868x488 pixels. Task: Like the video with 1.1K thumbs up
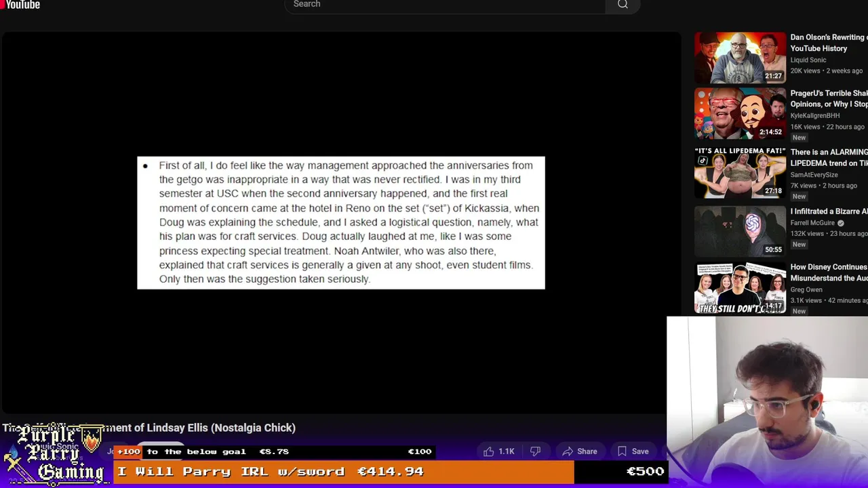[499, 451]
